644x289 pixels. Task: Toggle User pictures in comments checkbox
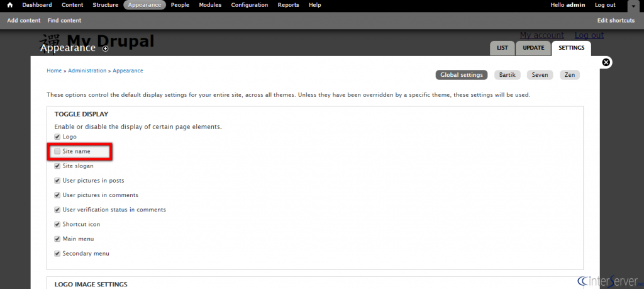57,195
